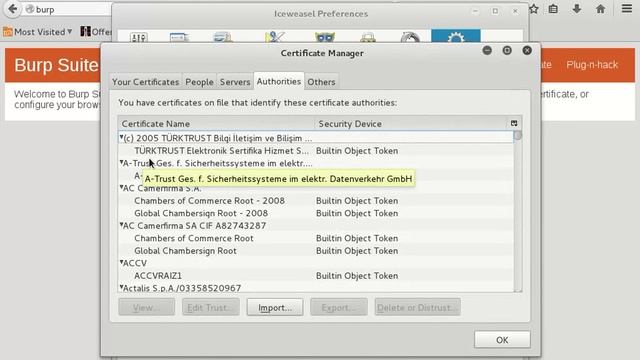
Task: Select Advanced gear icon in Iceweasel Preferences
Action: point(456,37)
